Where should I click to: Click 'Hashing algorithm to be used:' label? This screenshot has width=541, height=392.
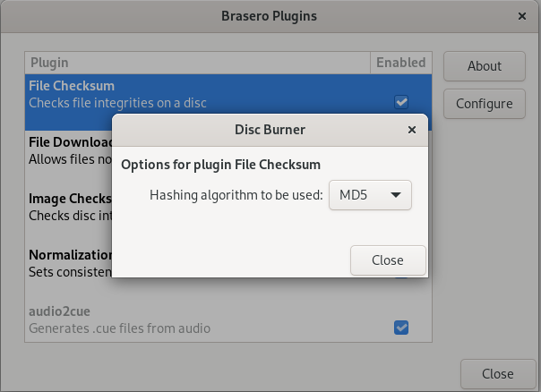(x=236, y=195)
